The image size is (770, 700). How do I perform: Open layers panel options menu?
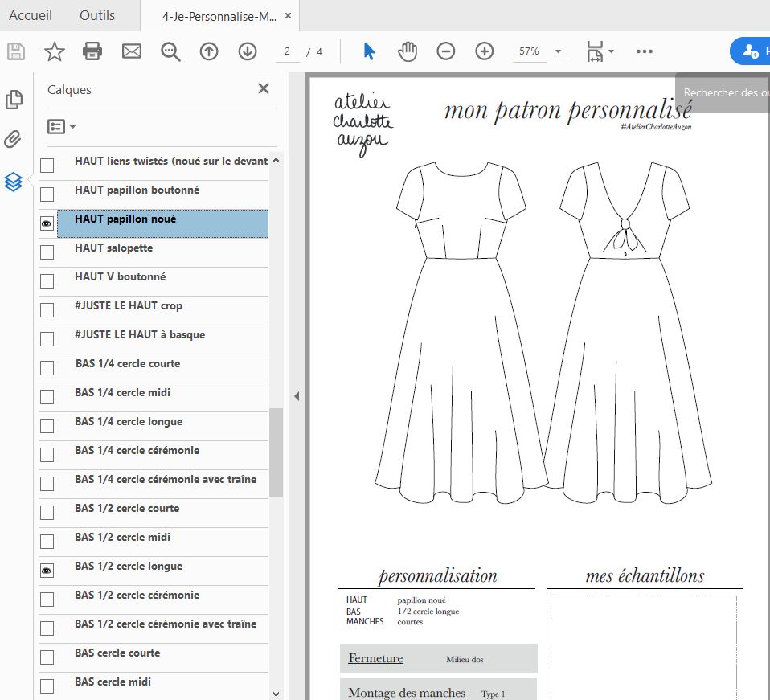click(x=62, y=127)
